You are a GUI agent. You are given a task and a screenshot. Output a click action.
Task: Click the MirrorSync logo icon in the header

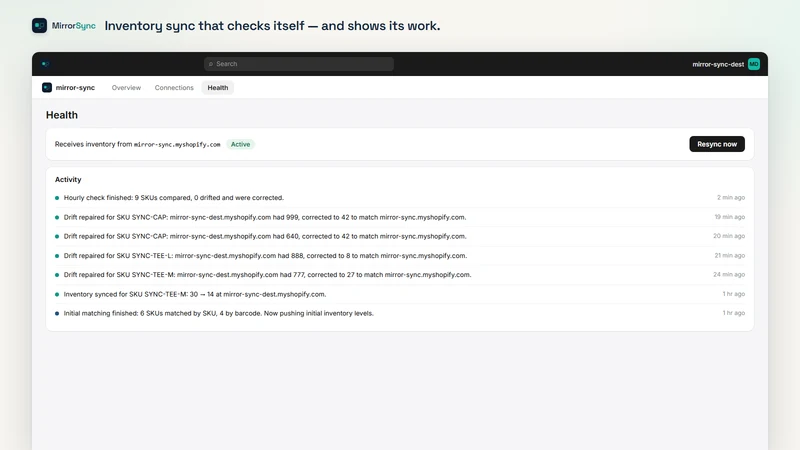pyautogui.click(x=39, y=26)
